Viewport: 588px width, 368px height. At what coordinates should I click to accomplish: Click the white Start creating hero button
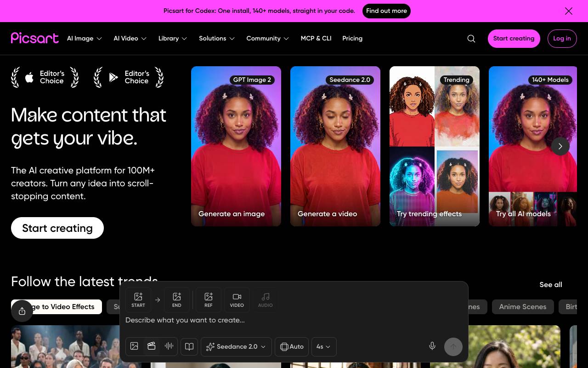pyautogui.click(x=57, y=228)
